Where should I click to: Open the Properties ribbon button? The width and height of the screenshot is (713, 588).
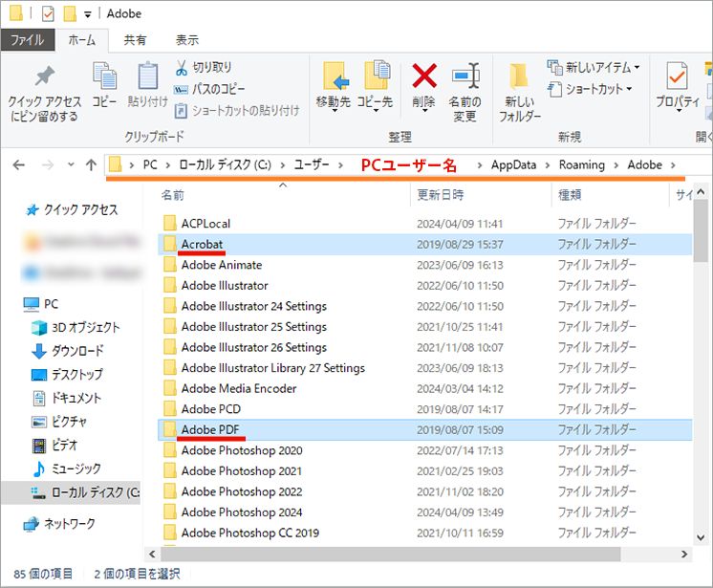[x=678, y=86]
